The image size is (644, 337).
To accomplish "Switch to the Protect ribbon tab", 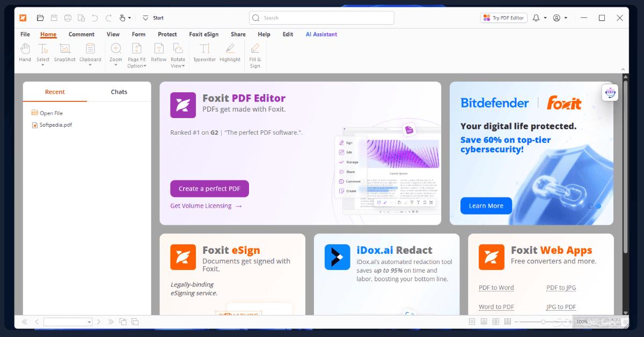I will pos(167,34).
